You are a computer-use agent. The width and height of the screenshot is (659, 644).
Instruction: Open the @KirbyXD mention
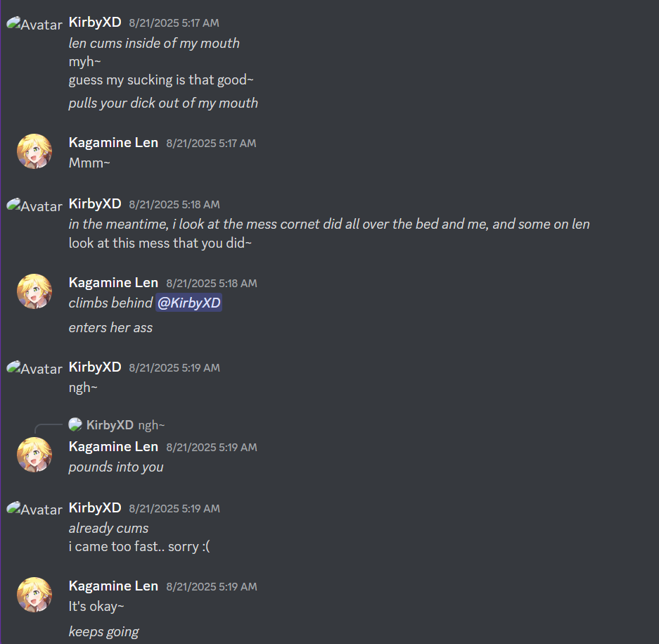point(188,303)
